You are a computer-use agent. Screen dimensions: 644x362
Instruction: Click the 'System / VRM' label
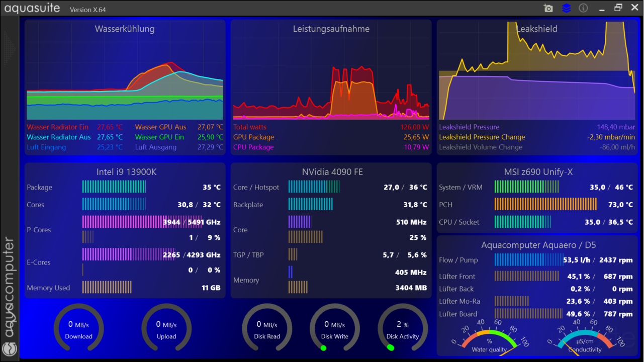click(461, 187)
